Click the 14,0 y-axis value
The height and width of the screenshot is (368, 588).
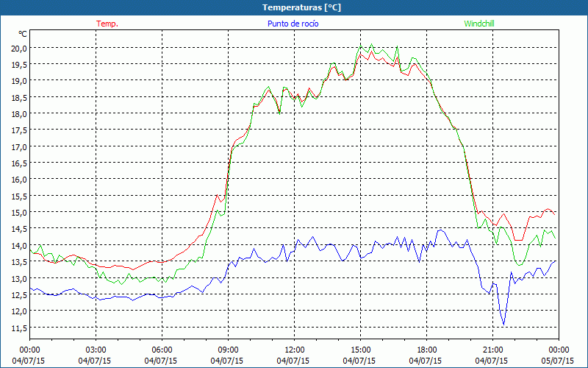tap(18, 246)
